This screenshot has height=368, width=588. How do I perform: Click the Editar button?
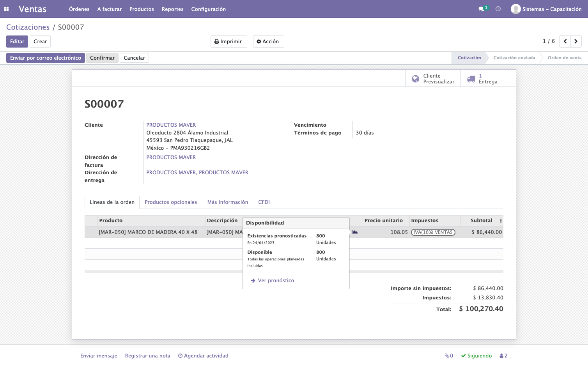point(17,41)
